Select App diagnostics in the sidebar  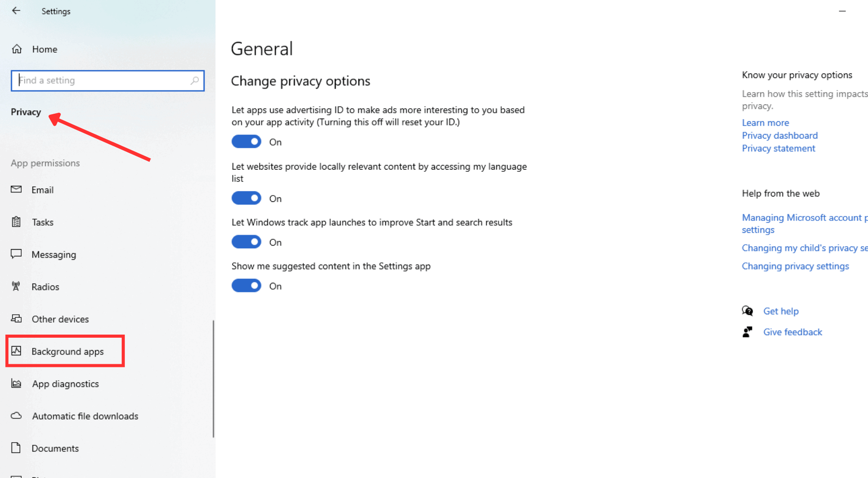(x=66, y=384)
